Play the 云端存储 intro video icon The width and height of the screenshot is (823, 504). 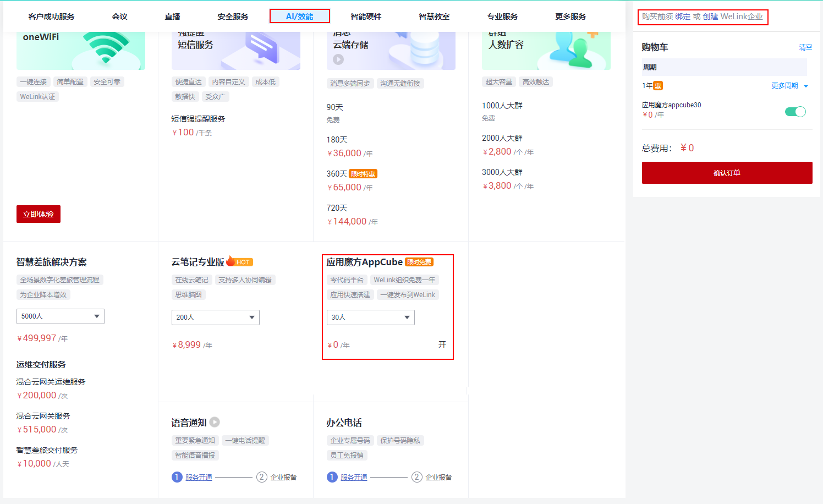[x=338, y=59]
